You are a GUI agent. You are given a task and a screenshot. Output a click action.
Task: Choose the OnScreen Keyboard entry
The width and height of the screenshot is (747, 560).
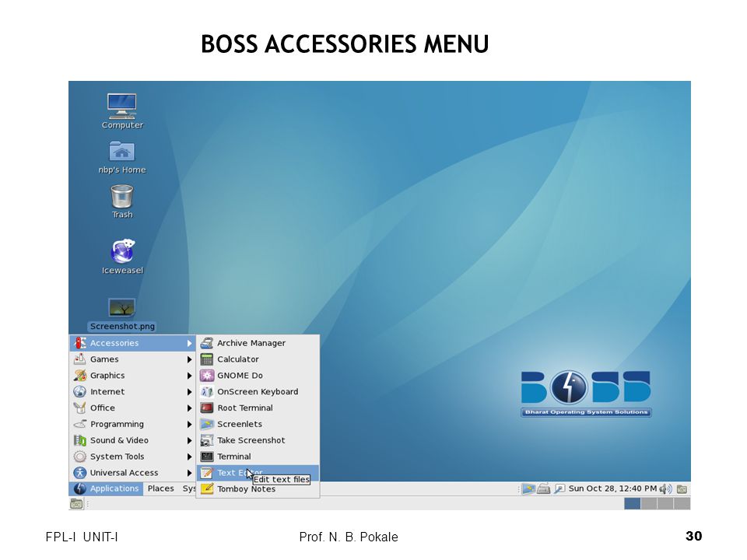258,391
